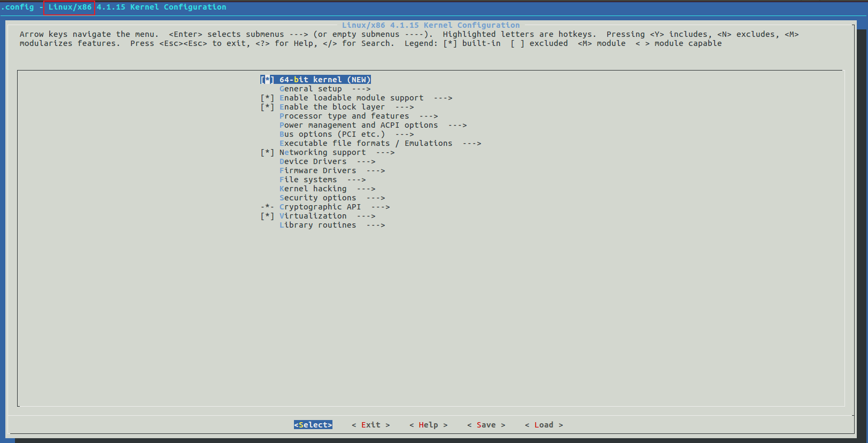
Task: Open Power management and ACPI options
Action: point(373,125)
